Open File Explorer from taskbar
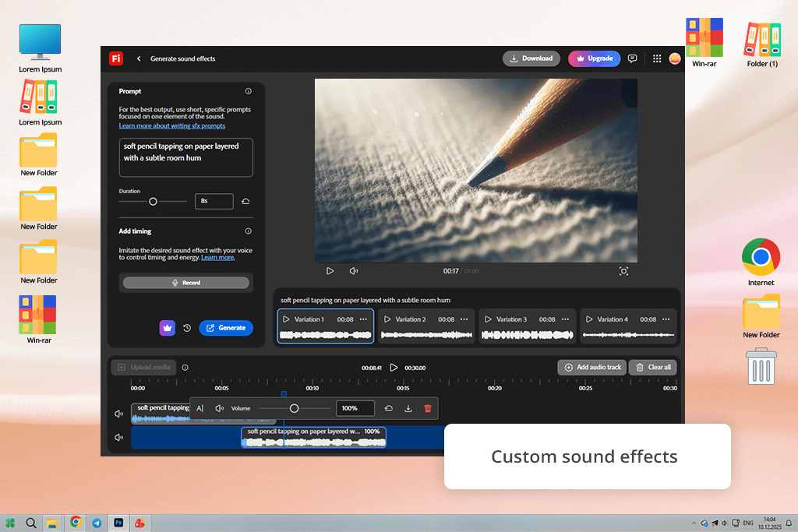The width and height of the screenshot is (798, 532). pos(52,523)
